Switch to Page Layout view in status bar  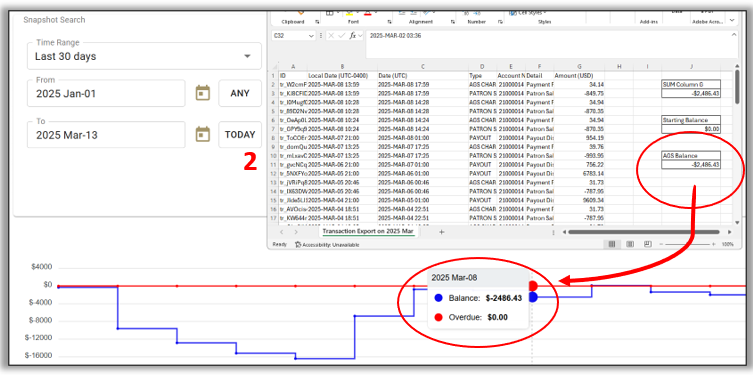(x=630, y=244)
